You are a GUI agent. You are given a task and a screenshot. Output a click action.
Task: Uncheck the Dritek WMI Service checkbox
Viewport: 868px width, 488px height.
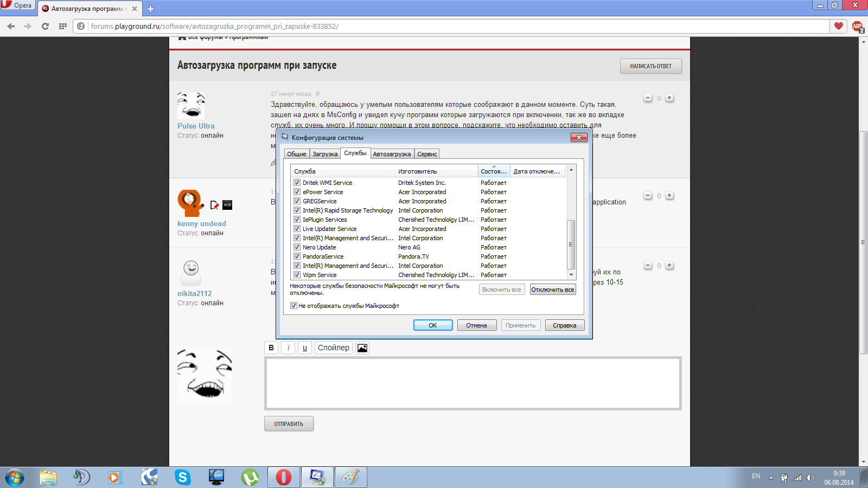(297, 183)
